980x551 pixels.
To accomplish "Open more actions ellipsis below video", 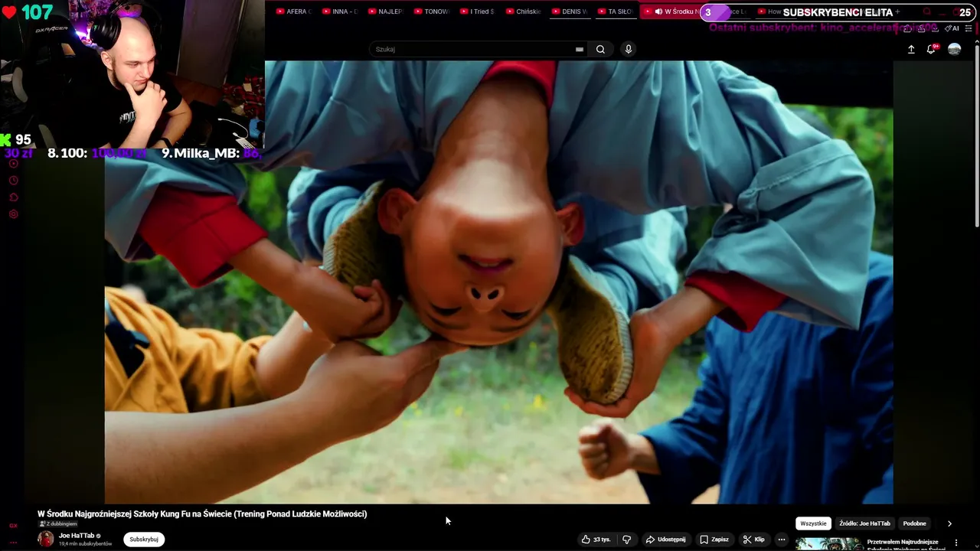I will tap(782, 540).
